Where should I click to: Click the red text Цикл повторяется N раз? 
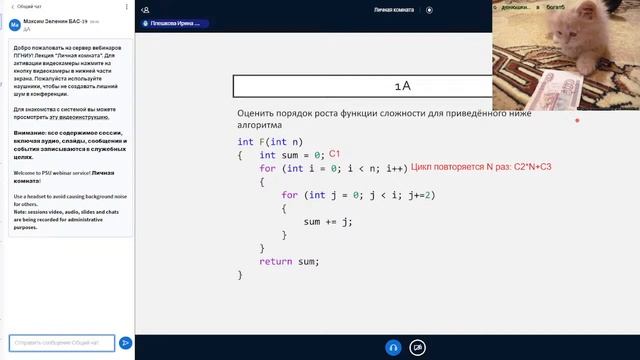(481, 167)
